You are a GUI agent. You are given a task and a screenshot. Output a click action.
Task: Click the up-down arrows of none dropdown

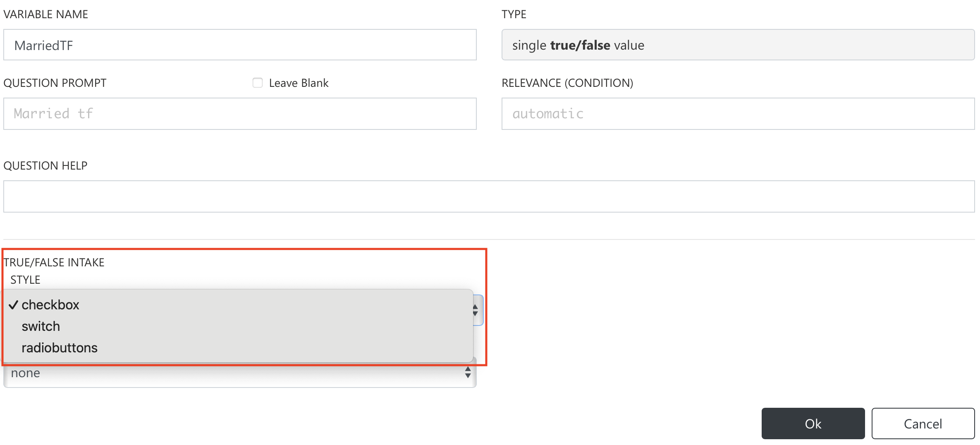468,372
